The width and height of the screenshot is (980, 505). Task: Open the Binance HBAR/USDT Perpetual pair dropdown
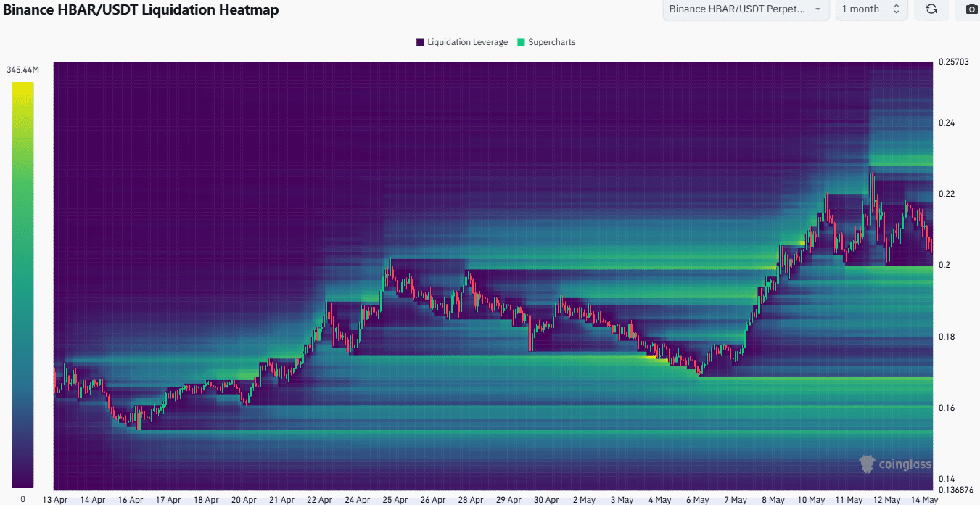[746, 9]
